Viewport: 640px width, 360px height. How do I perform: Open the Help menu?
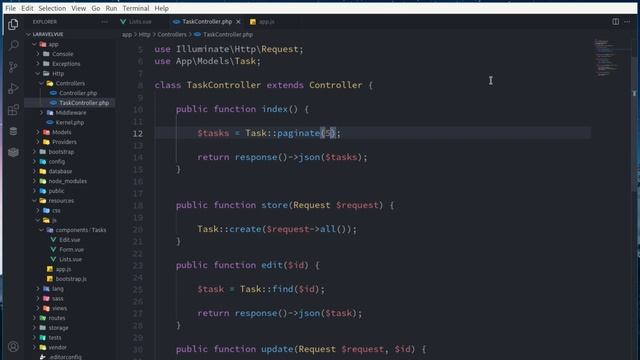(162, 8)
